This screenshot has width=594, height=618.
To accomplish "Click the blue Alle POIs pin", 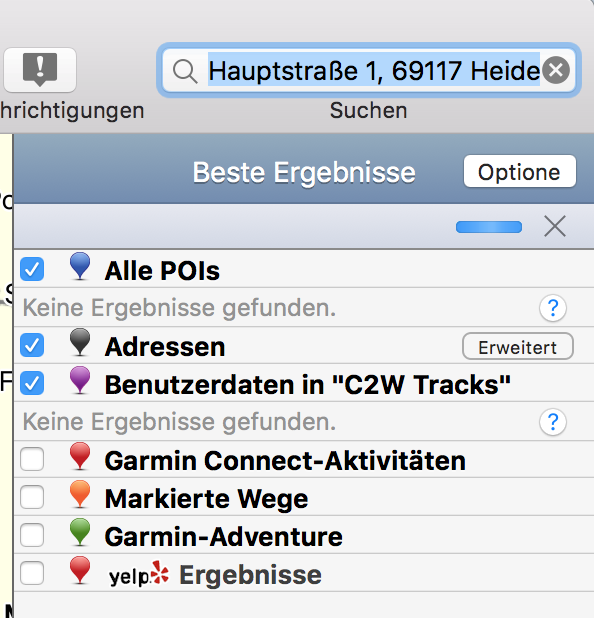I will (80, 266).
